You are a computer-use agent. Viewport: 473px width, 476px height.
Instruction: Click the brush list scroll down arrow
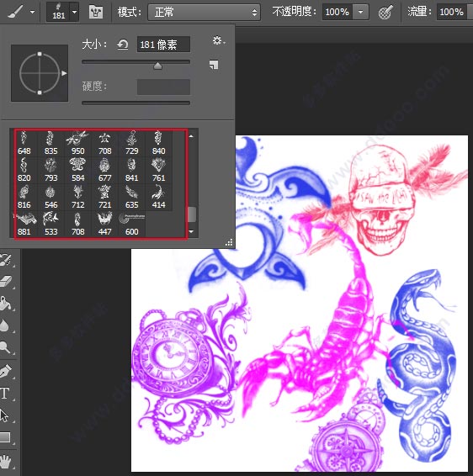pyautogui.click(x=191, y=231)
